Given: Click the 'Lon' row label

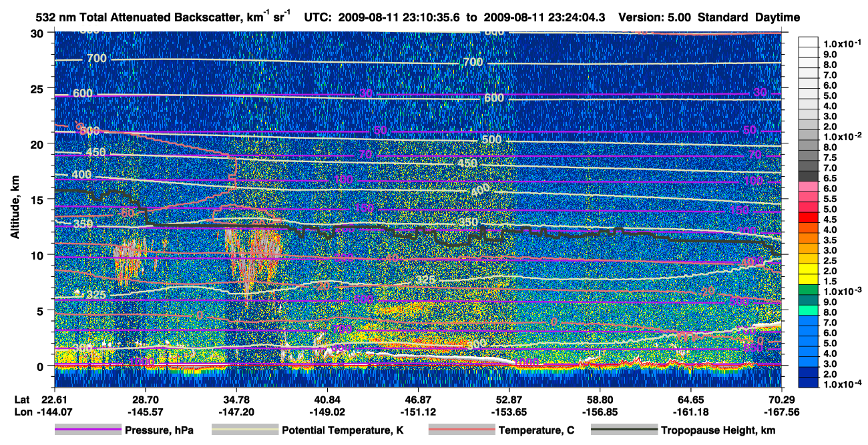Looking at the screenshot, I should click(22, 411).
